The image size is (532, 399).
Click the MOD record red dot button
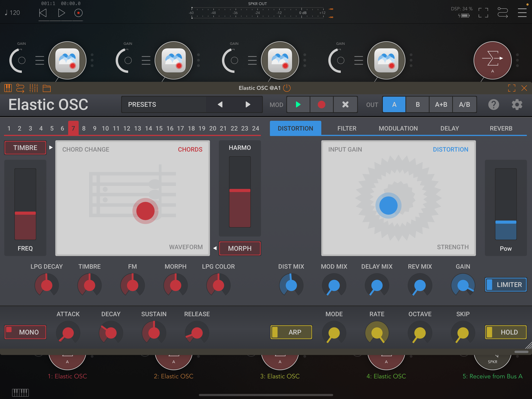coord(321,104)
